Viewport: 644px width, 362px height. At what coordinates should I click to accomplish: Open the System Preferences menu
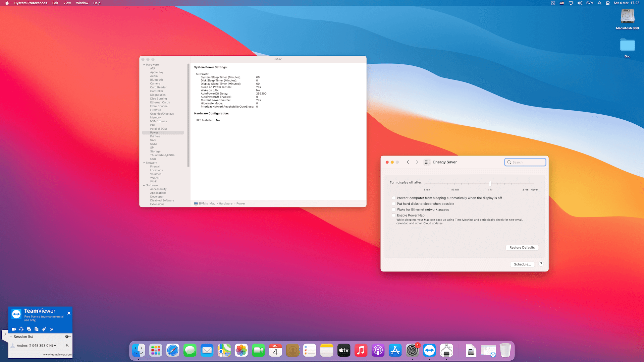31,3
